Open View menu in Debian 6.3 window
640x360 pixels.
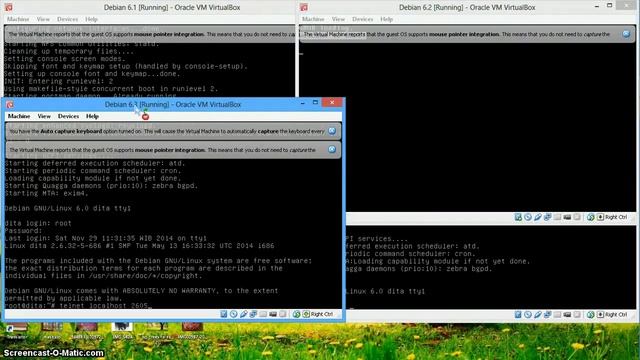tap(44, 116)
